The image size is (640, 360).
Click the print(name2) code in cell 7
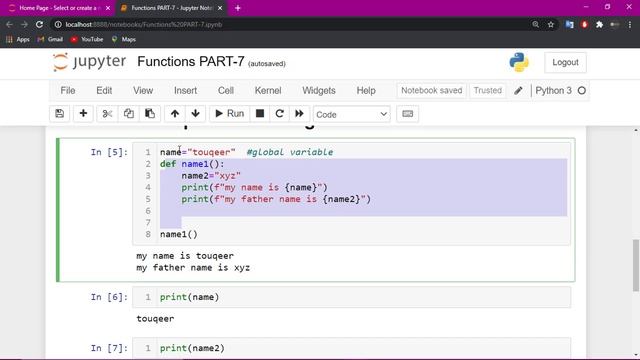click(192, 348)
